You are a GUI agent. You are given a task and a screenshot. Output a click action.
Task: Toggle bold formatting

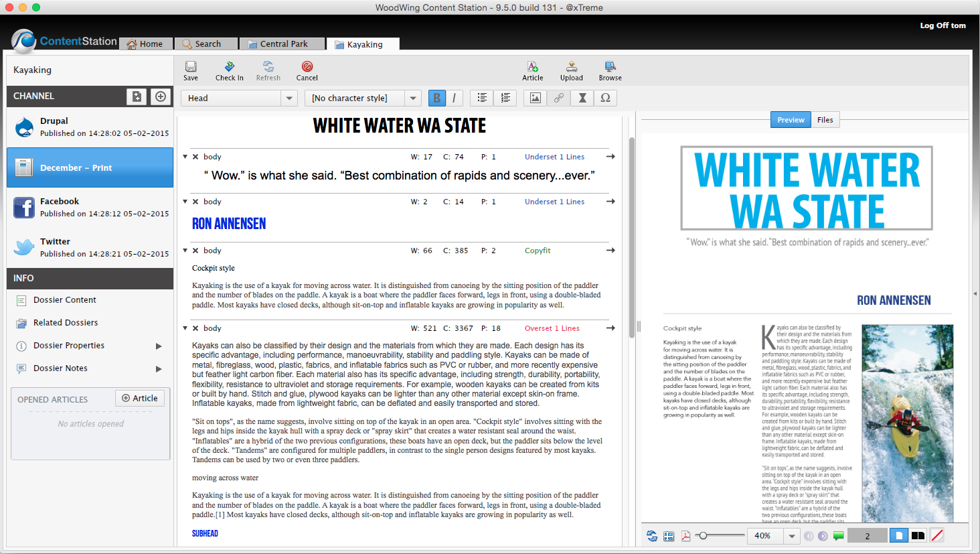point(436,98)
